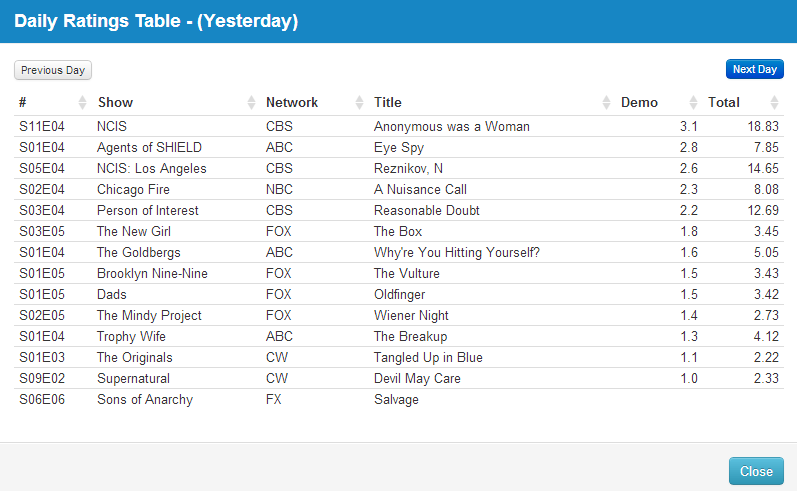797x491 pixels.
Task: Click sort arrows beside Network header
Action: [x=359, y=103]
